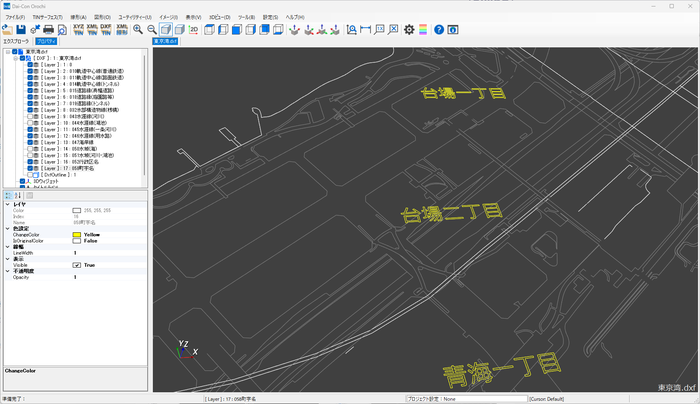The height and width of the screenshot is (404, 700).
Task: Check the DxfOutline : 1 checkbox
Action: click(30, 175)
